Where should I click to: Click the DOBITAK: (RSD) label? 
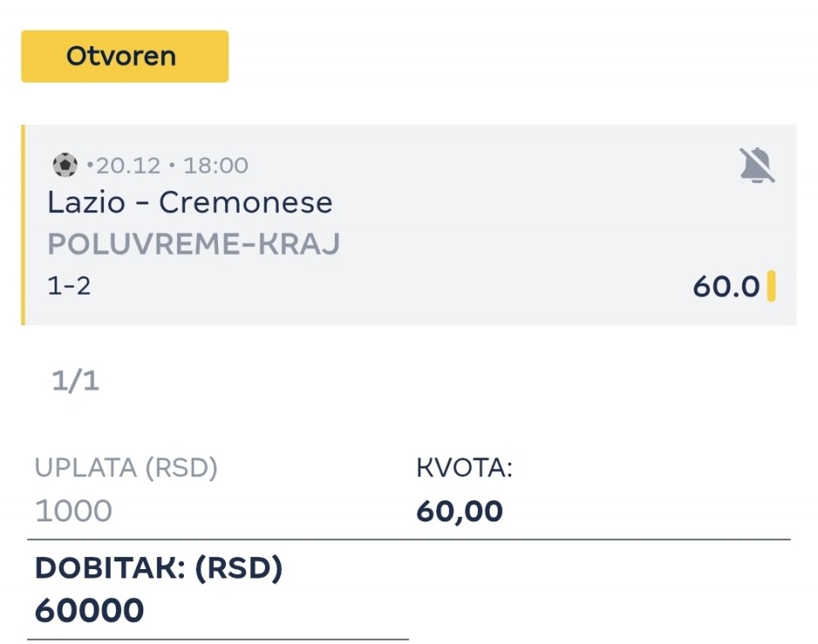pos(158,568)
